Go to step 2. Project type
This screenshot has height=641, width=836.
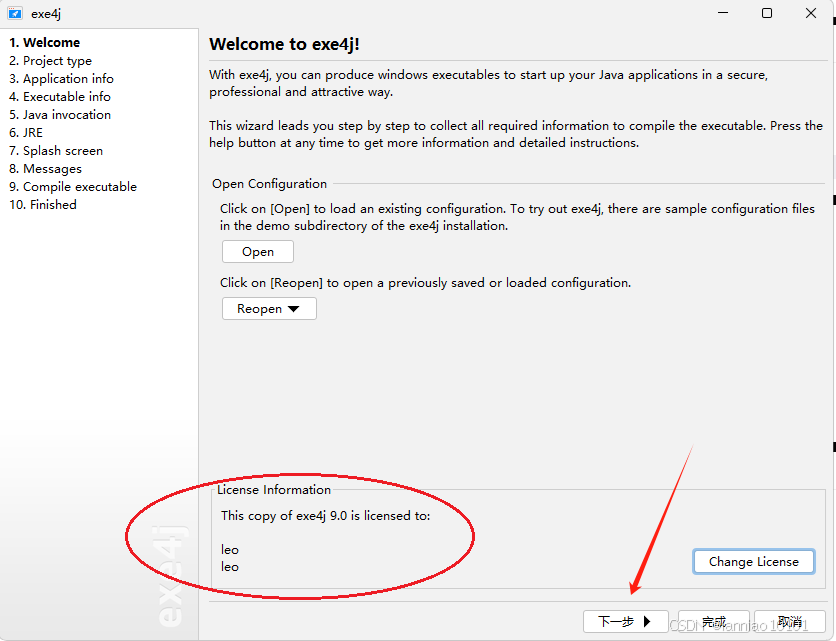pos(51,61)
